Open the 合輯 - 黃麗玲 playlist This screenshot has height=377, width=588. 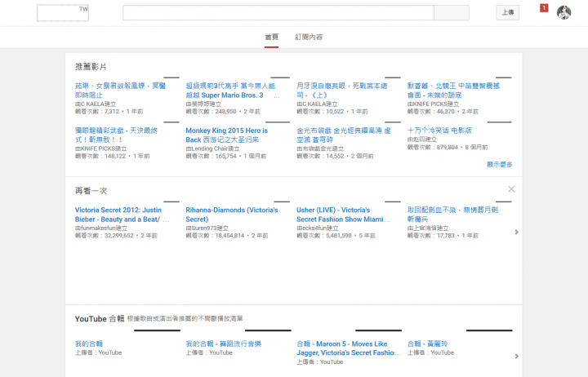pos(427,344)
